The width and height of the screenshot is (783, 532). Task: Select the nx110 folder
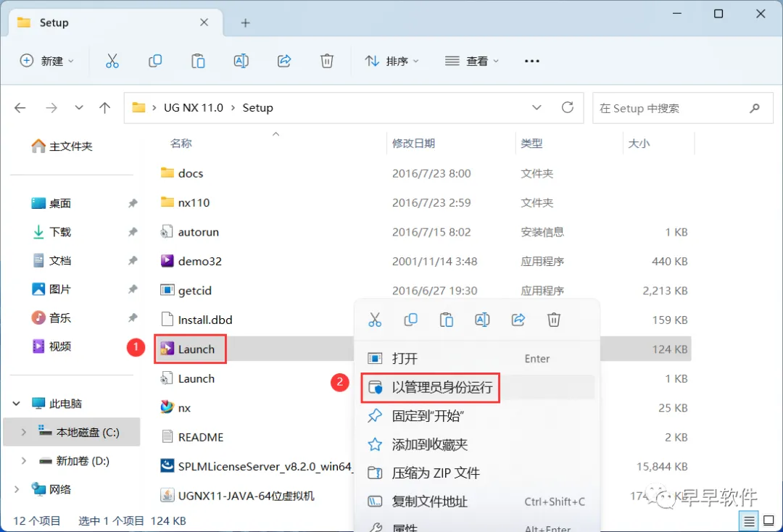[x=185, y=203]
